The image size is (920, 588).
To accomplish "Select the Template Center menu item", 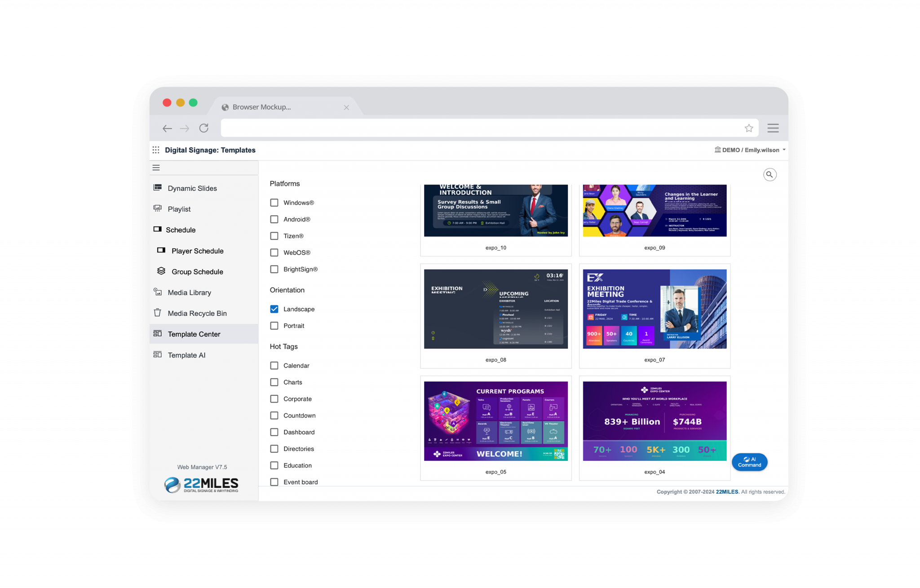I will 194,334.
